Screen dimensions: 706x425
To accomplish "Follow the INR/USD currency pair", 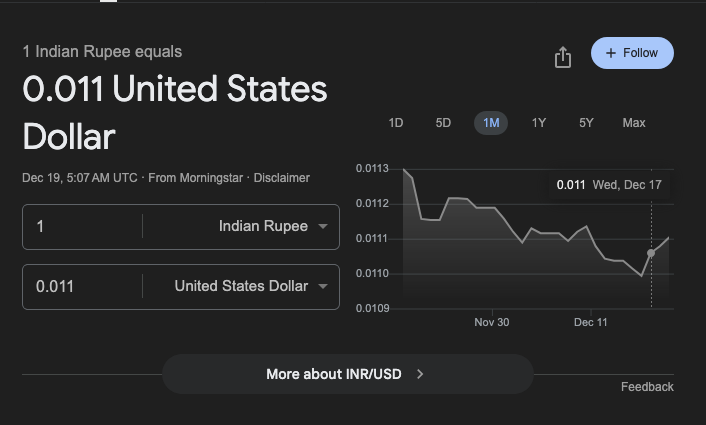I will coord(632,53).
